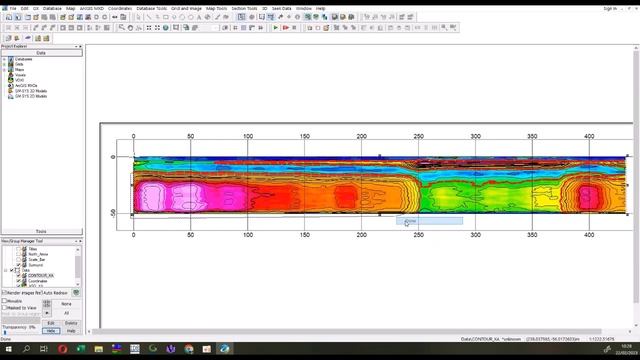Click the Hide button in manager

point(51,331)
